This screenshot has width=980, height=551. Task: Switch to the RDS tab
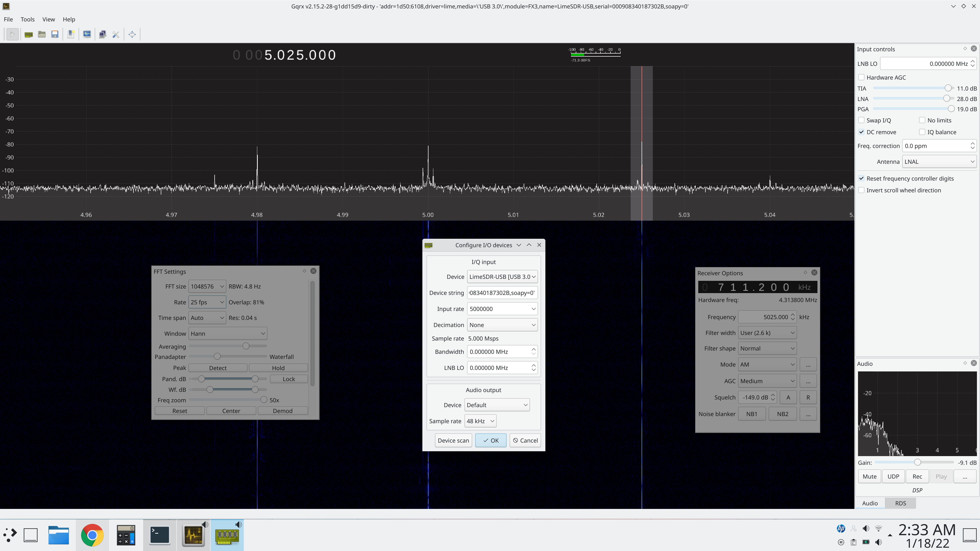(x=900, y=503)
